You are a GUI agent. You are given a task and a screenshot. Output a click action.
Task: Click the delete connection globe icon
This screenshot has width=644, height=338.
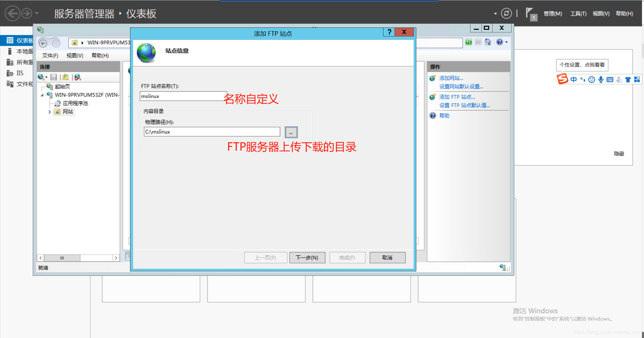click(x=78, y=77)
